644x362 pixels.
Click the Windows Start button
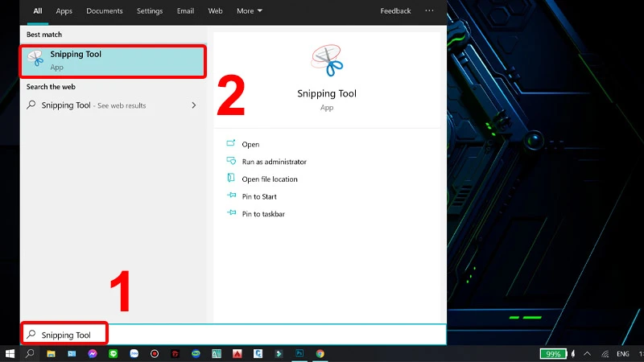10,353
